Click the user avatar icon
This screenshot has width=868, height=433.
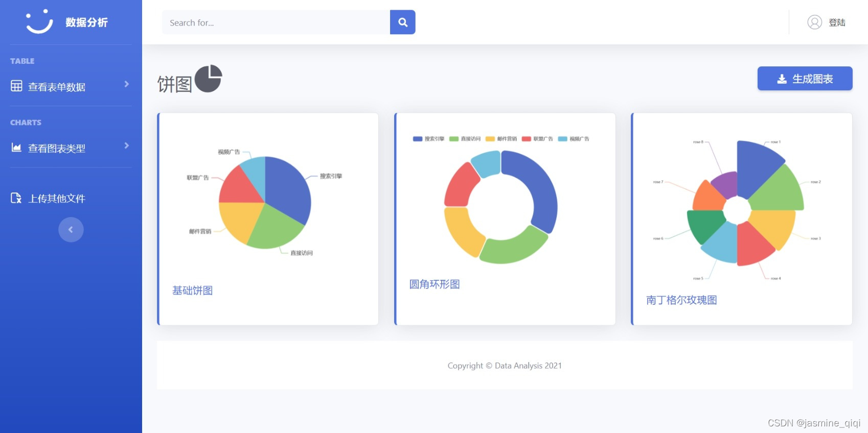[x=814, y=22]
